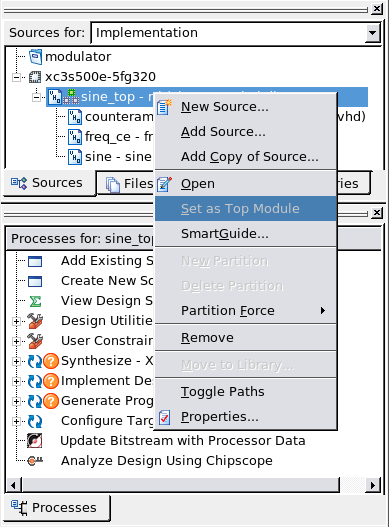This screenshot has width=389, height=527.
Task: Click the VHDL icon beside freq_ce
Action: pyautogui.click(x=75, y=137)
